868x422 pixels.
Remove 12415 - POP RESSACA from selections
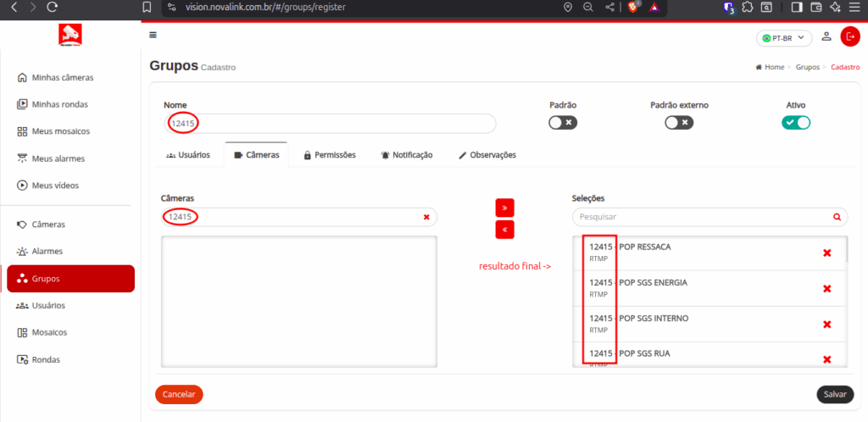(827, 253)
